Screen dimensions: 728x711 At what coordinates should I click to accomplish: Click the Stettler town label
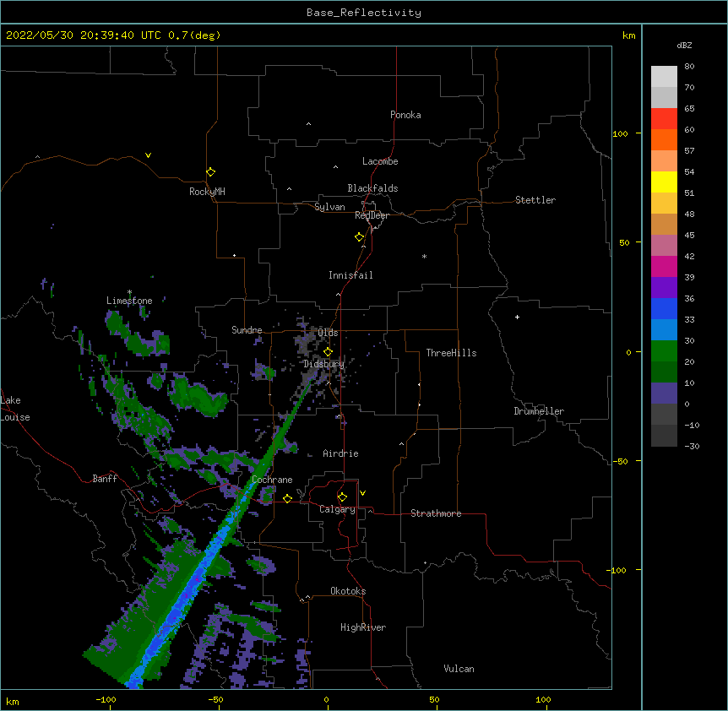point(535,200)
